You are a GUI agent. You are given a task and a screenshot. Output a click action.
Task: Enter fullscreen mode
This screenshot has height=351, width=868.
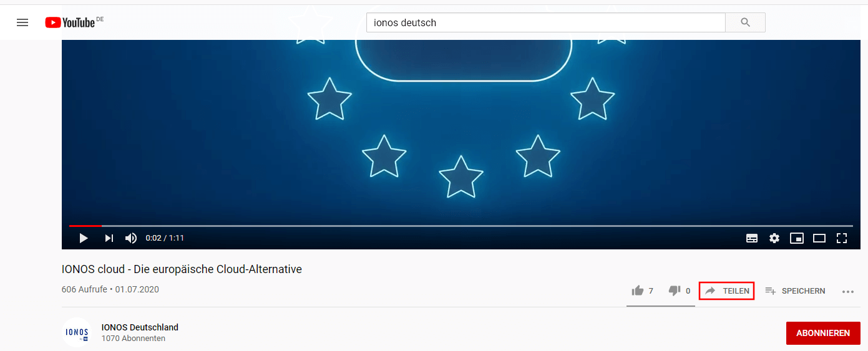pyautogui.click(x=842, y=238)
